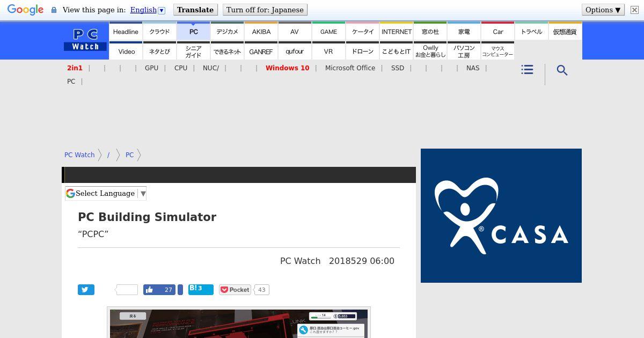The height and width of the screenshot is (338, 644).
Task: Click the PC breadcrumb link
Action: pos(129,155)
